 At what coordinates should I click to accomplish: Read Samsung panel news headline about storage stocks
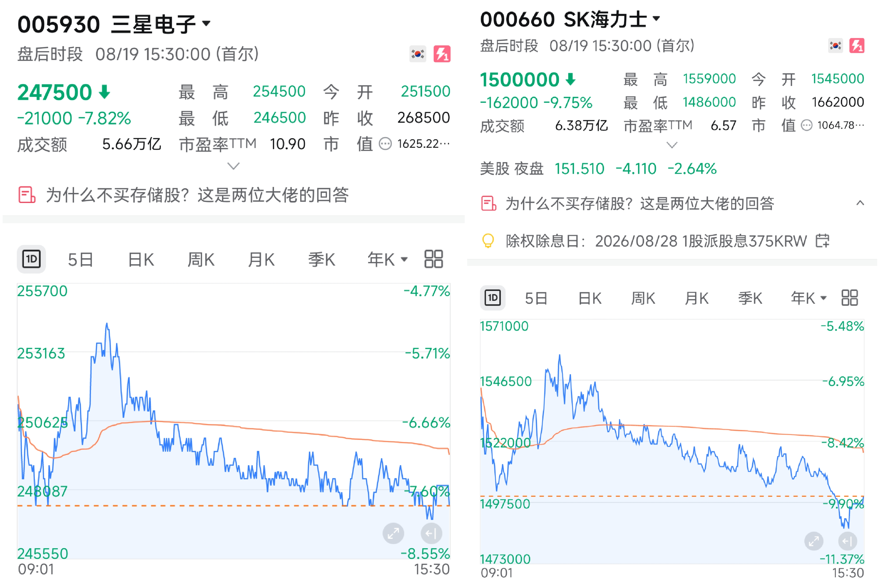coord(198,195)
